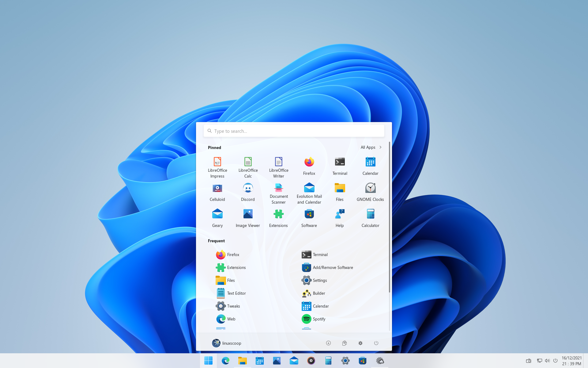Open mail app on taskbar
The height and width of the screenshot is (368, 588).
click(294, 361)
